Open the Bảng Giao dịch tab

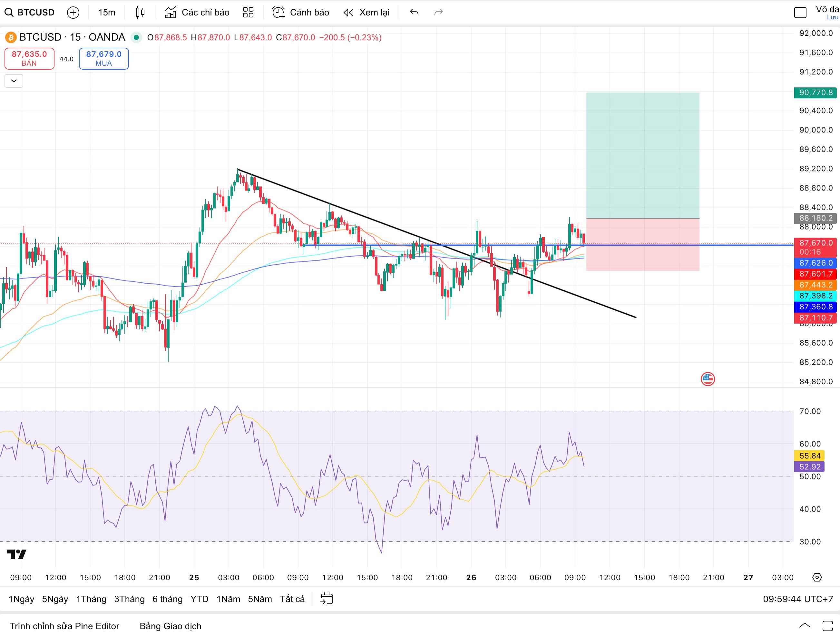coord(170,626)
